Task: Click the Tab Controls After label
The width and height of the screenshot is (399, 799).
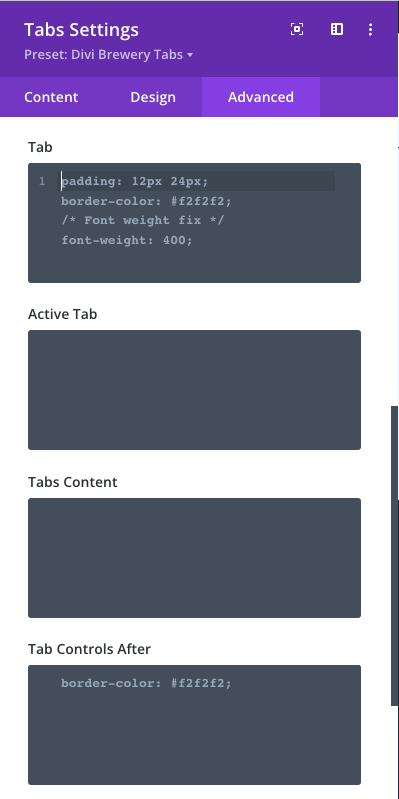Action: tap(89, 649)
